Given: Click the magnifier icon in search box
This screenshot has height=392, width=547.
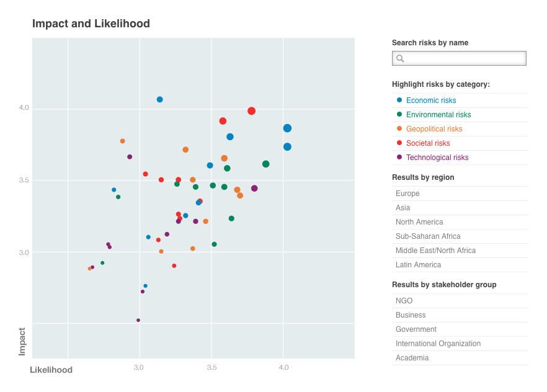Looking at the screenshot, I should (400, 58).
